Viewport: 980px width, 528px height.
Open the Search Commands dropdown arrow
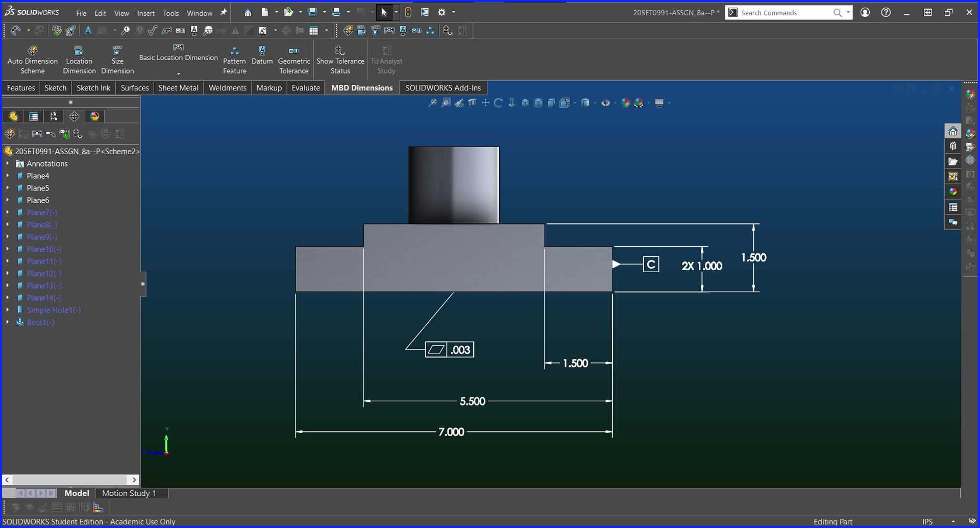click(x=848, y=13)
